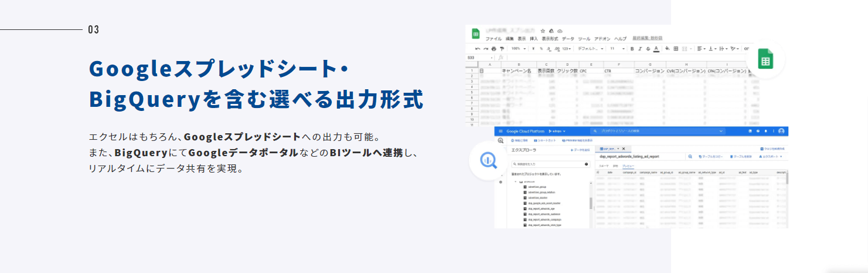
Task: Click the データを追加 button
Action: 580,150
